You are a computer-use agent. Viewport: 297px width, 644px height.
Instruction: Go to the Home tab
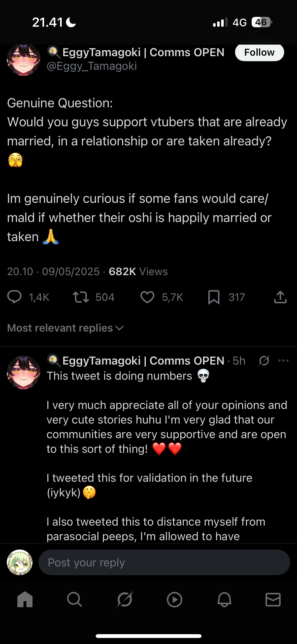click(x=25, y=599)
